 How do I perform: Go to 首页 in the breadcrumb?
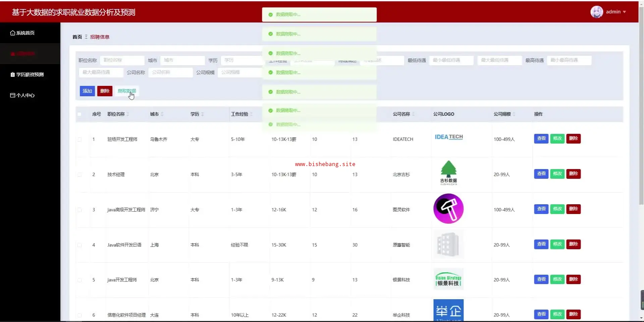(x=77, y=37)
